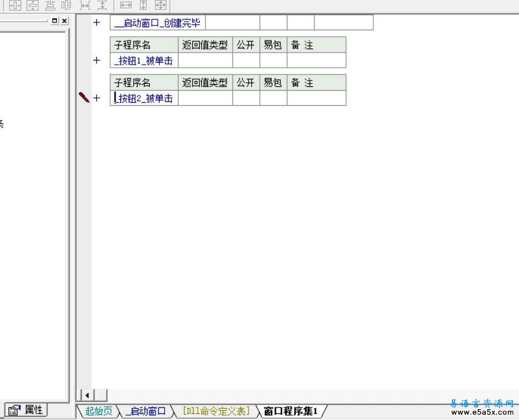
Task: Click the _按钮1_被单击 subroutine name cell
Action: pos(144,60)
